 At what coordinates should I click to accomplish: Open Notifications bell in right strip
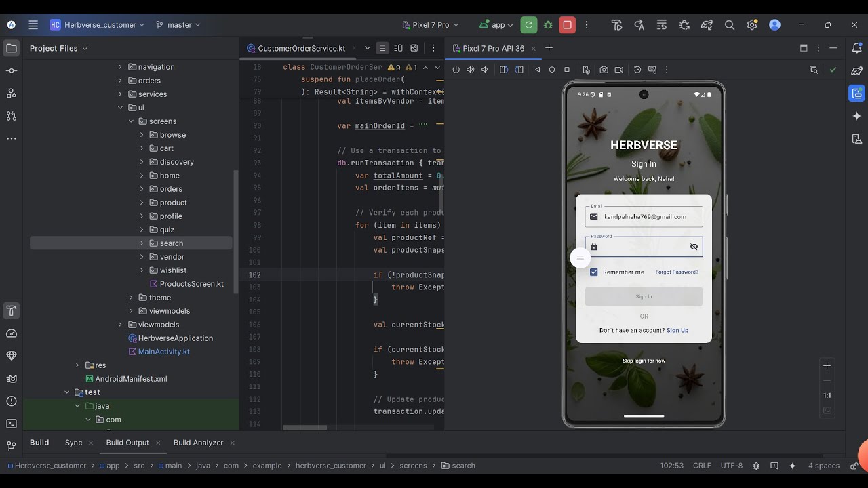tap(857, 48)
